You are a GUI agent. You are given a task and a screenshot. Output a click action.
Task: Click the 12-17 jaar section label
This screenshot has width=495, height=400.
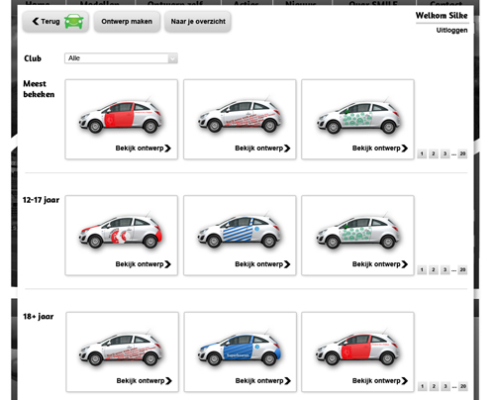[x=41, y=200]
